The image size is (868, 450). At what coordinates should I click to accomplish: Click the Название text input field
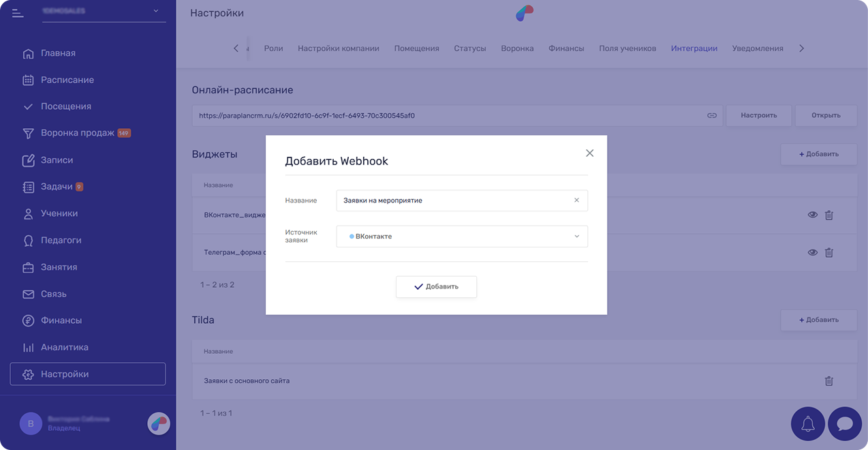coord(453,200)
